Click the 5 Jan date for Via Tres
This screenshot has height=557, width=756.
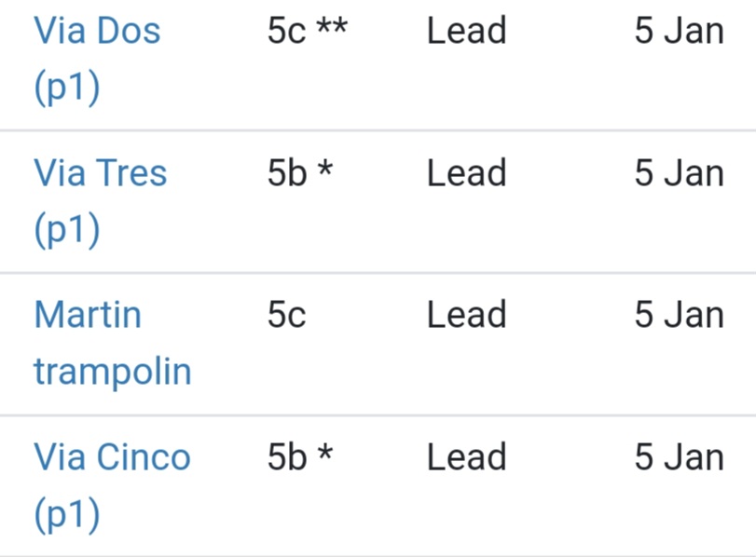pyautogui.click(x=679, y=173)
